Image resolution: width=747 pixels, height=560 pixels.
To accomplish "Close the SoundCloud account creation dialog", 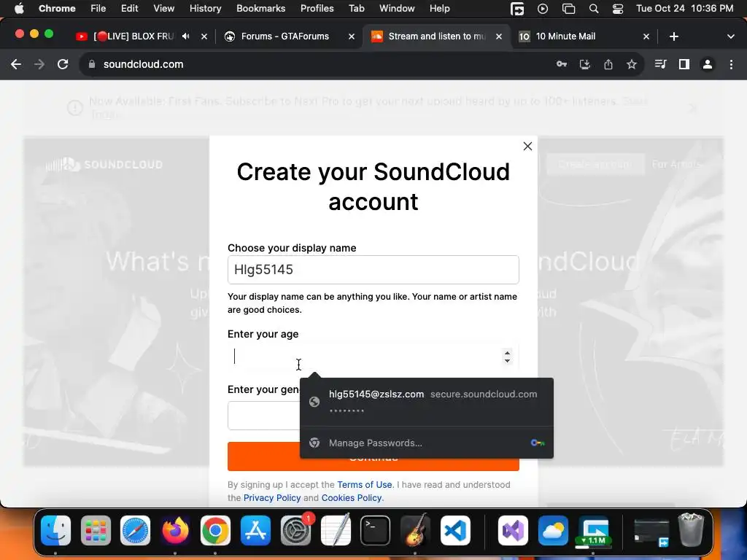I will point(527,146).
